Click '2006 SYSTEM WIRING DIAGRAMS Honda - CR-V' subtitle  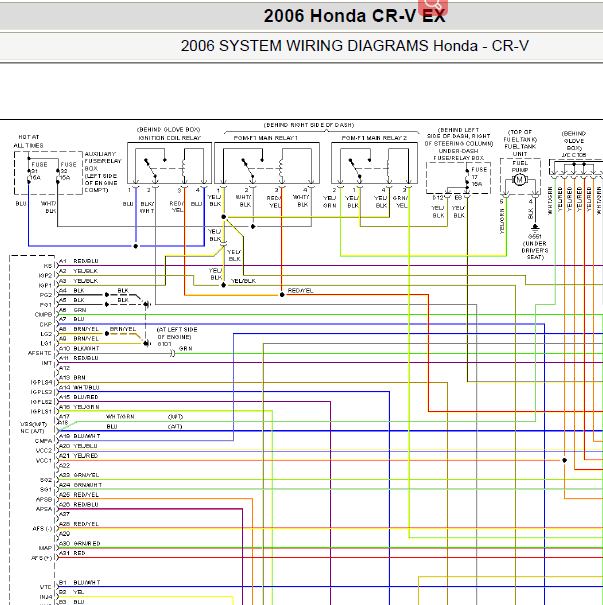[x=355, y=46]
